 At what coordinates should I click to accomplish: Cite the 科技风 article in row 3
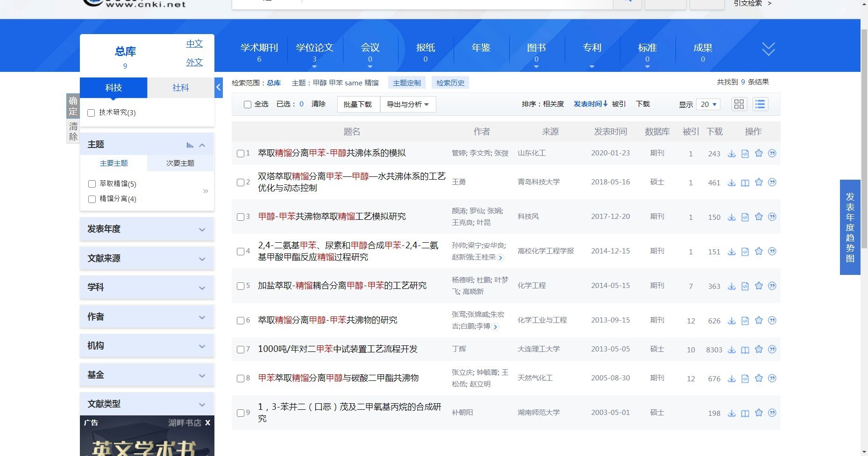[772, 217]
